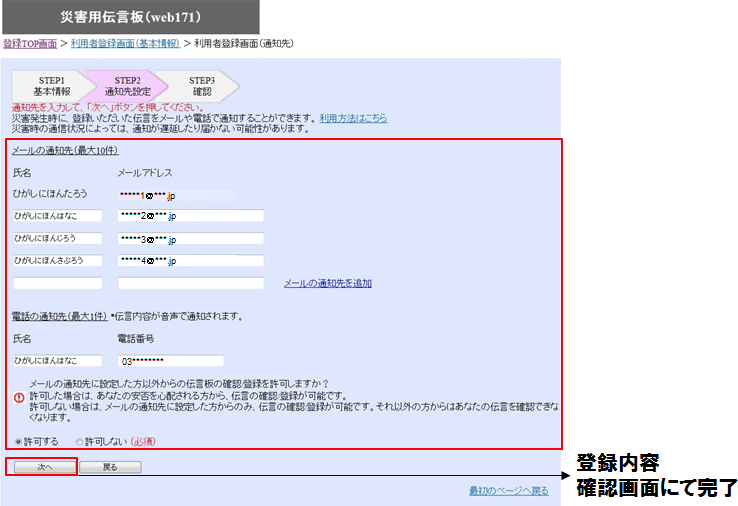Click the empty email address field

(x=190, y=284)
